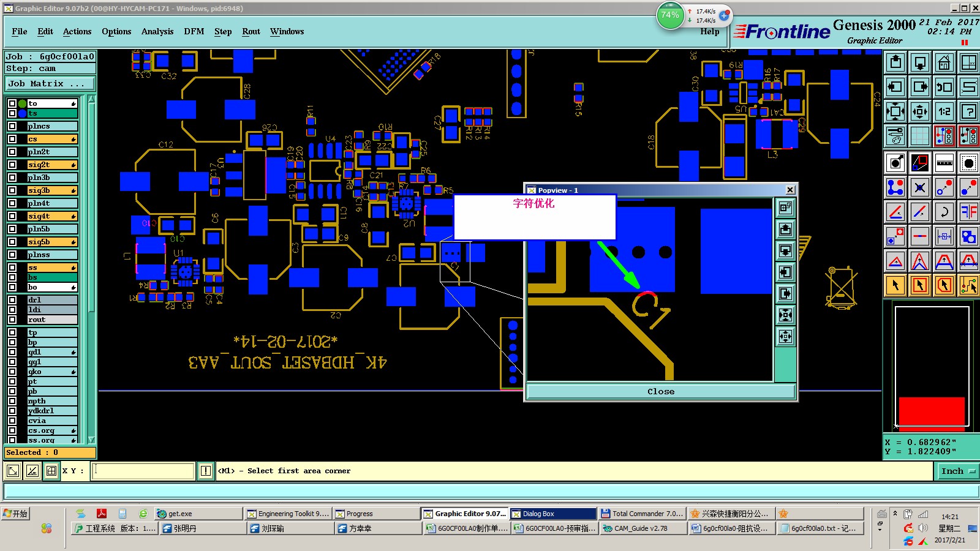Screen dimensions: 980x551
Task: Click in the X Y coordinate input field
Action: (x=143, y=471)
